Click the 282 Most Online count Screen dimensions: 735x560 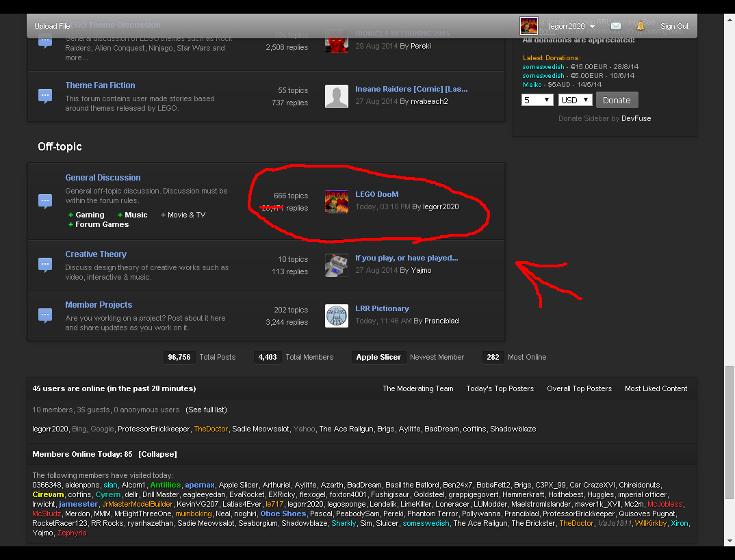(x=493, y=357)
